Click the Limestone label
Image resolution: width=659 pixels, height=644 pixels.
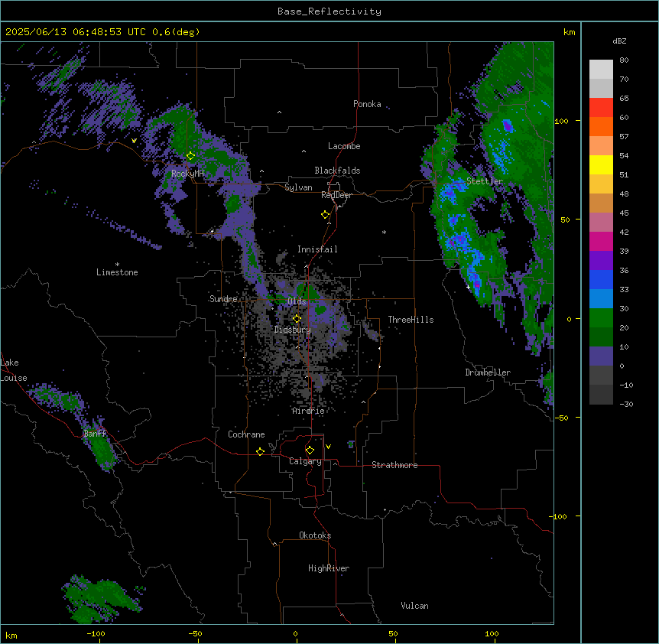pyautogui.click(x=117, y=272)
